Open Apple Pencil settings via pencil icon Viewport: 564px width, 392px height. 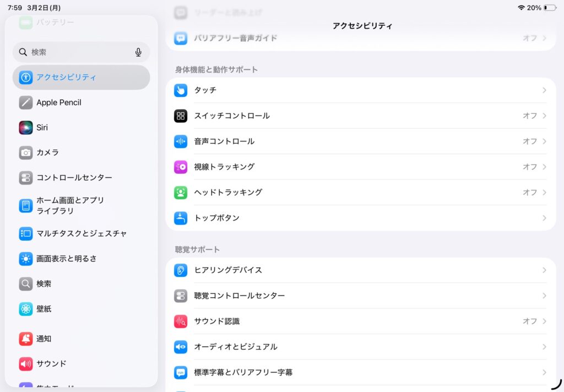pos(26,102)
